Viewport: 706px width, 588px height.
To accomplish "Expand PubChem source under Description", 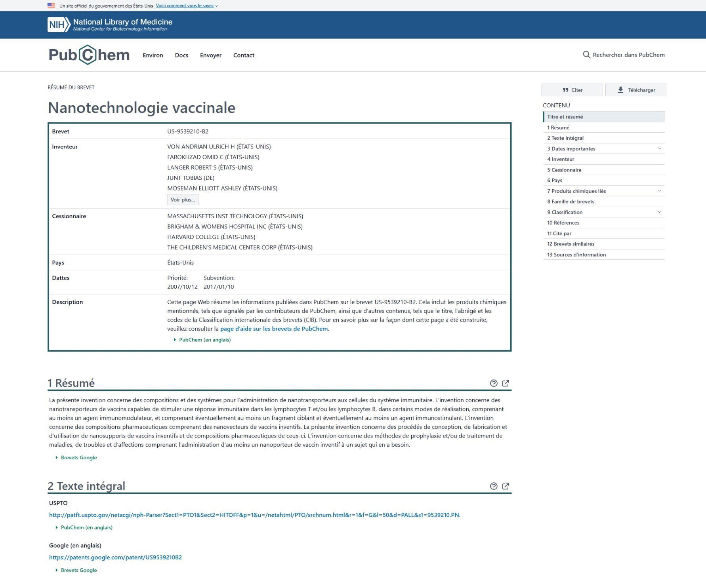I will click(x=202, y=340).
